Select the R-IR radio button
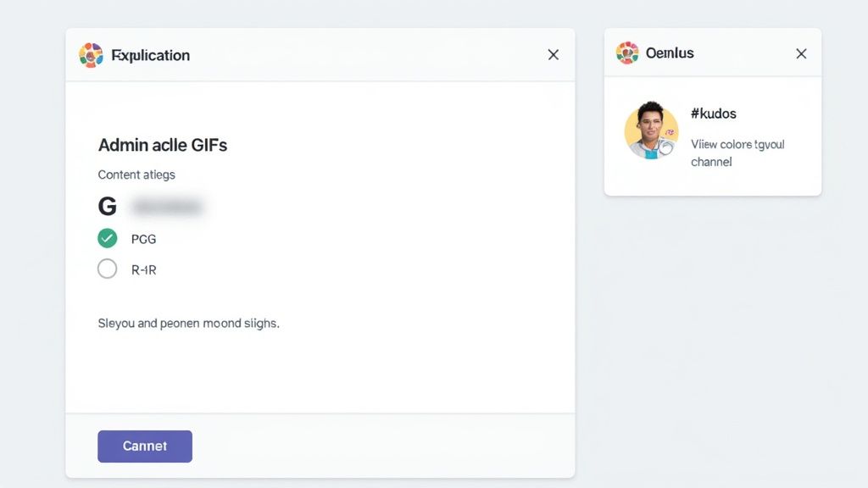 click(x=107, y=269)
